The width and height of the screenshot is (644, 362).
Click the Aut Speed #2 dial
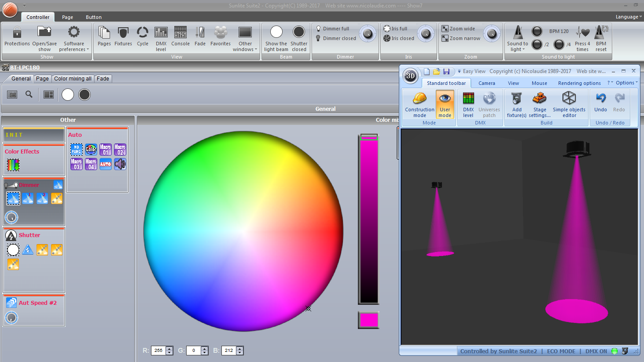pyautogui.click(x=11, y=317)
